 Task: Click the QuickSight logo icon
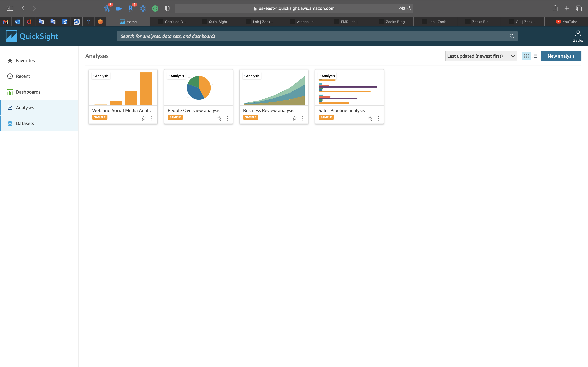coord(11,36)
